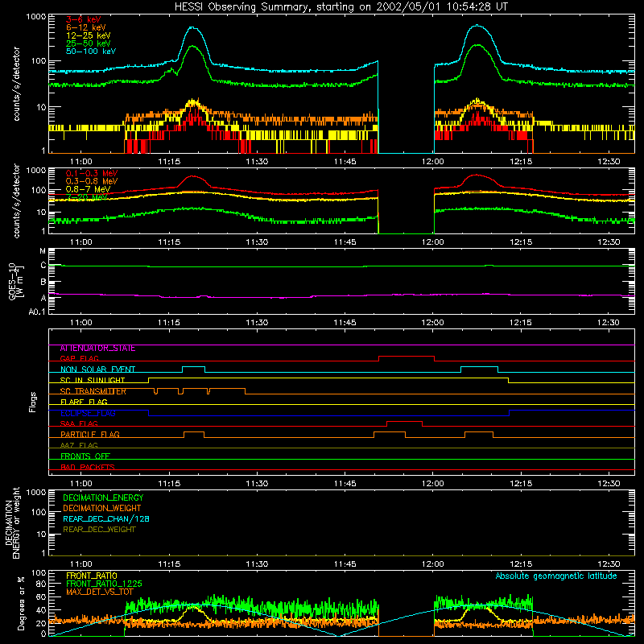
Task: Click the 0.1-0.3 MeV legend label
Action: [x=92, y=174]
